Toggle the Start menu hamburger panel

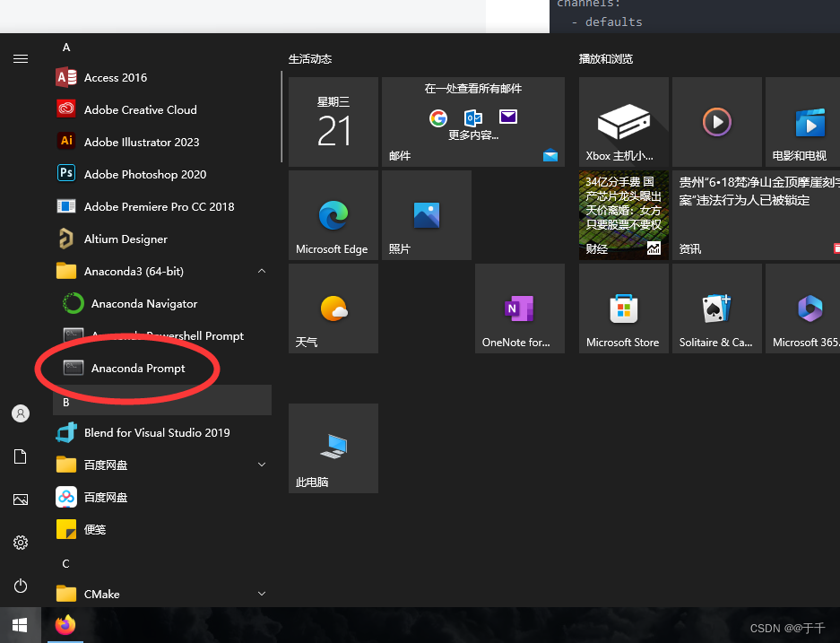21,59
